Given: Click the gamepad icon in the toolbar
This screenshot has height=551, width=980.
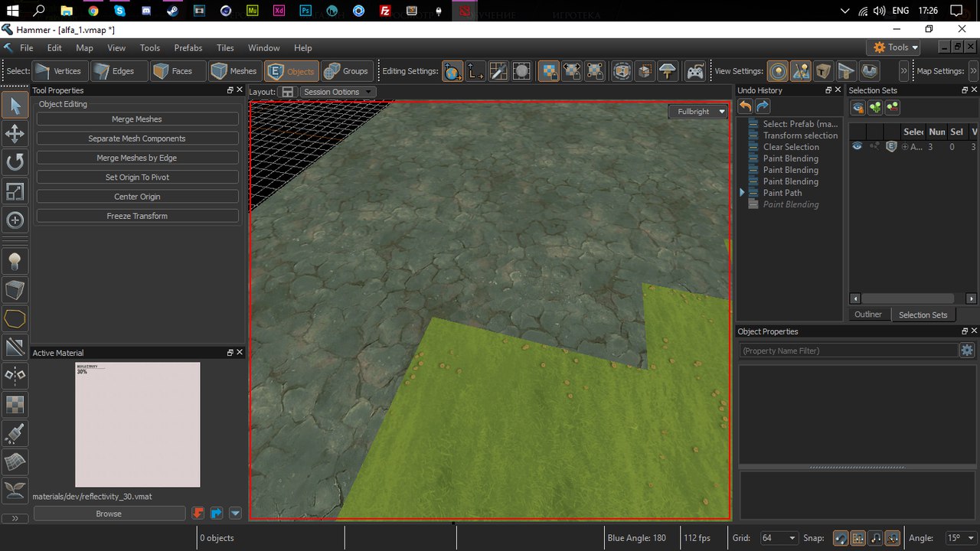Looking at the screenshot, I should tap(694, 71).
